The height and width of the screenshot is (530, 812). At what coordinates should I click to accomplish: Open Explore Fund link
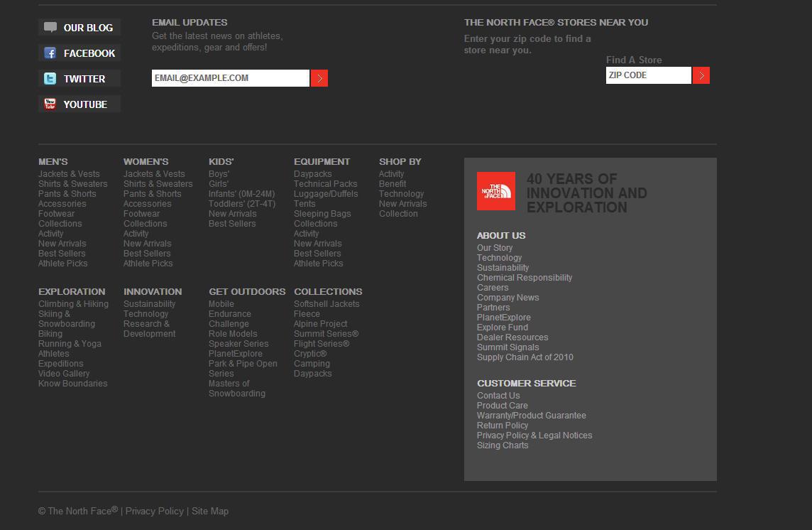tap(503, 328)
